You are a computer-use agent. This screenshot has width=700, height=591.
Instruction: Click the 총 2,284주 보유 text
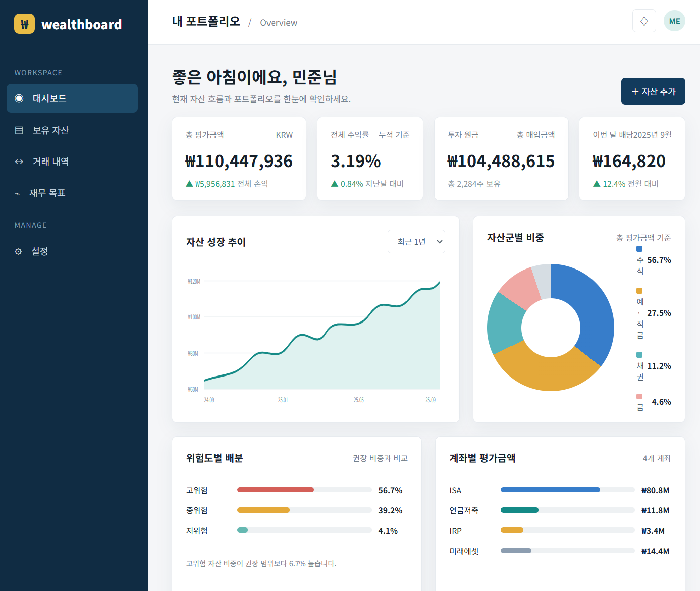(x=474, y=184)
